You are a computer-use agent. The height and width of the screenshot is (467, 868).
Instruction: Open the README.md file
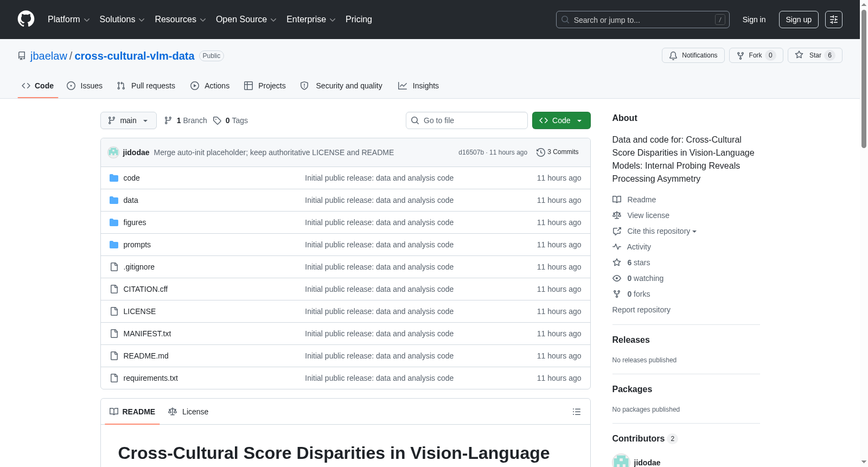pyautogui.click(x=146, y=356)
